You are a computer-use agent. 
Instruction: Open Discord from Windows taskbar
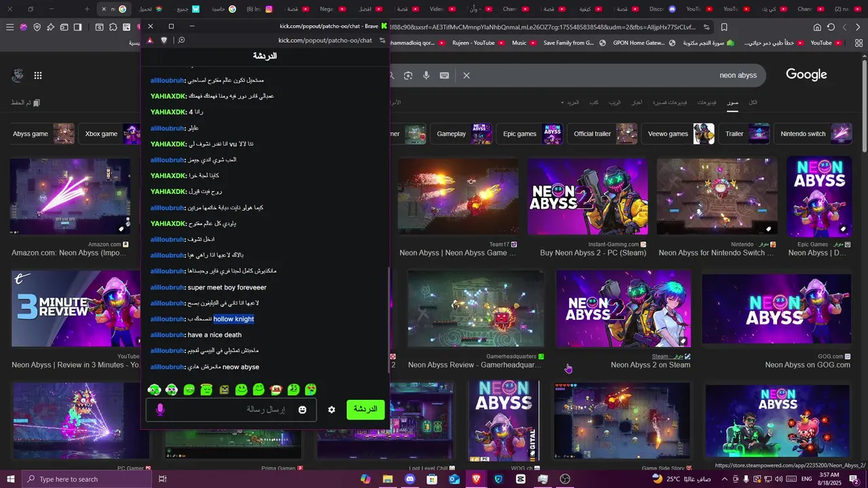[410, 479]
